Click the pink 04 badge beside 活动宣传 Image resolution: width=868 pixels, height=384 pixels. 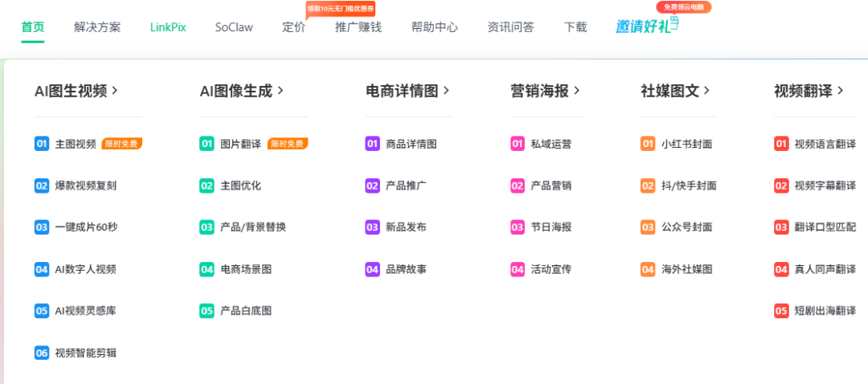[518, 269]
